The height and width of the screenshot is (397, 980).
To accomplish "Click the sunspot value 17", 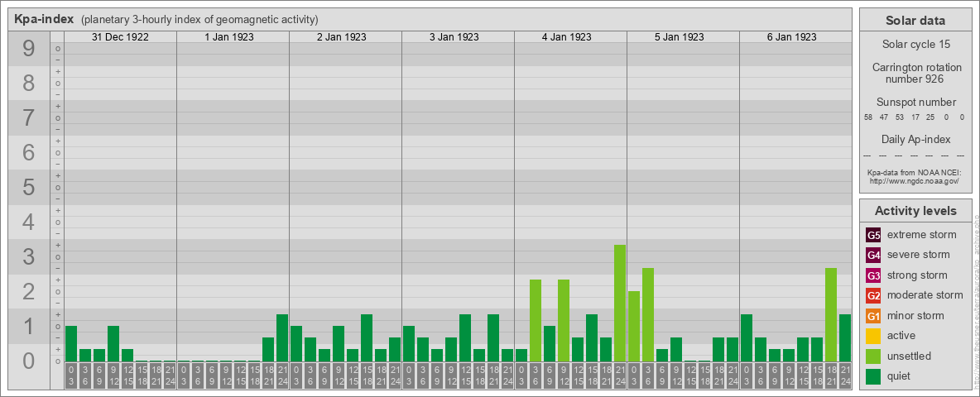I will (915, 117).
